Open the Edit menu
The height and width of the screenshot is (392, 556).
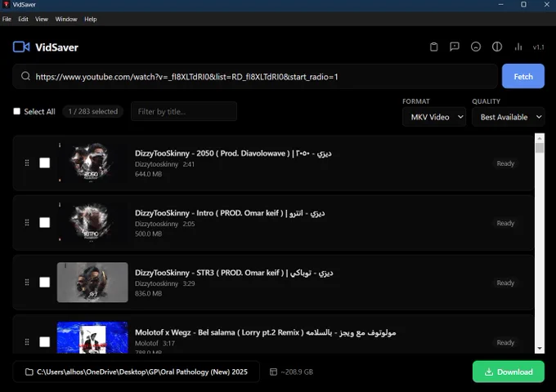(x=23, y=19)
